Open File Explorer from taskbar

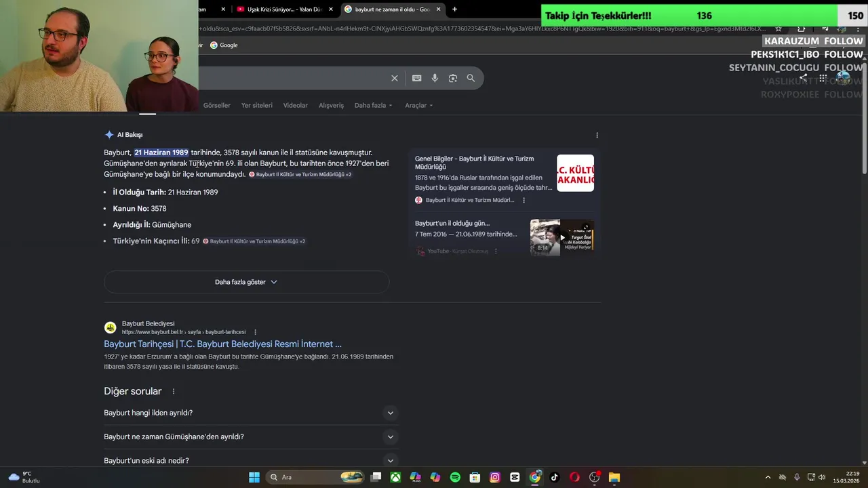click(614, 477)
